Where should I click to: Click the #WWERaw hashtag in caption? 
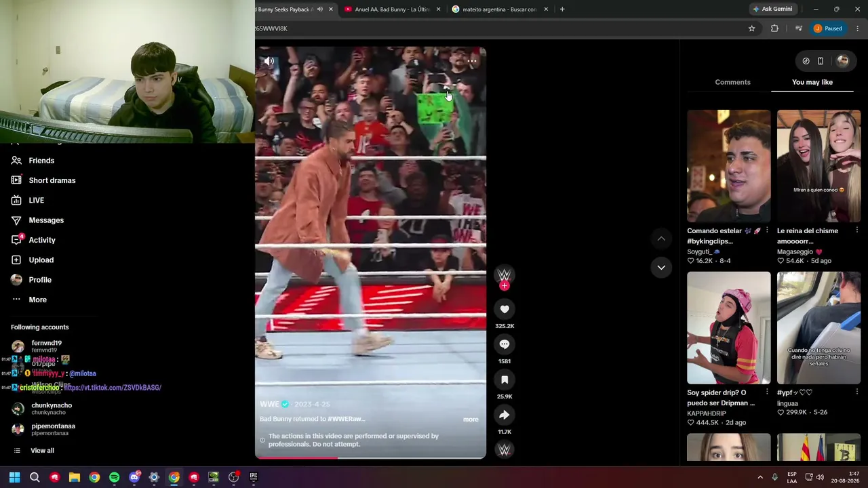point(347,419)
